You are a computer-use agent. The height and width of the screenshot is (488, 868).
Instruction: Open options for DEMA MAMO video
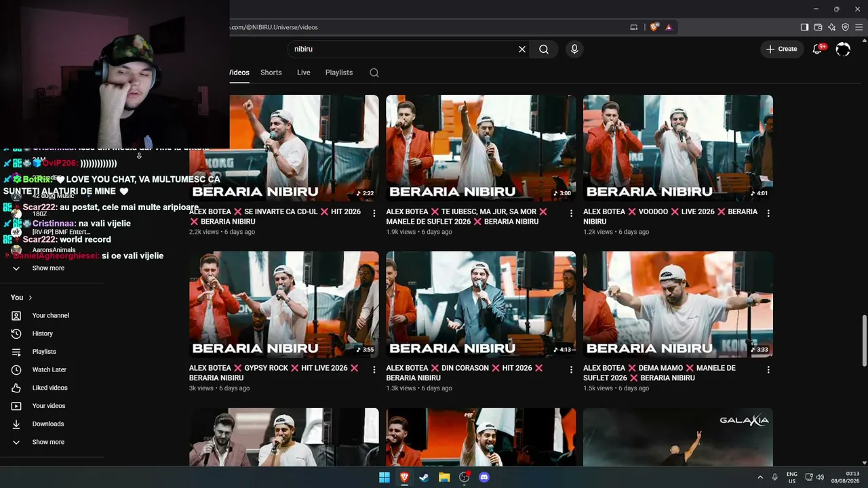point(768,370)
